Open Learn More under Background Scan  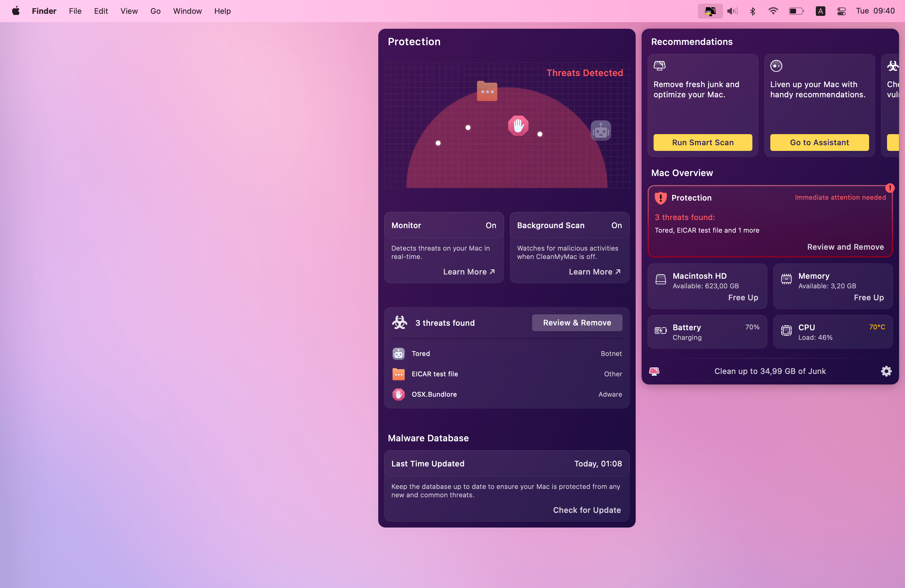594,272
